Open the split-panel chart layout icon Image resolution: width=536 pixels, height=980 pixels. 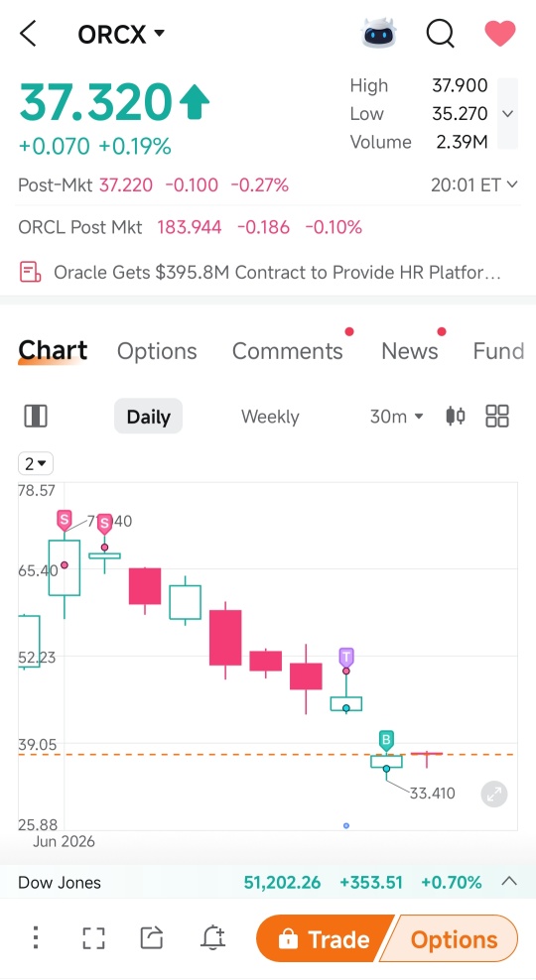36,416
